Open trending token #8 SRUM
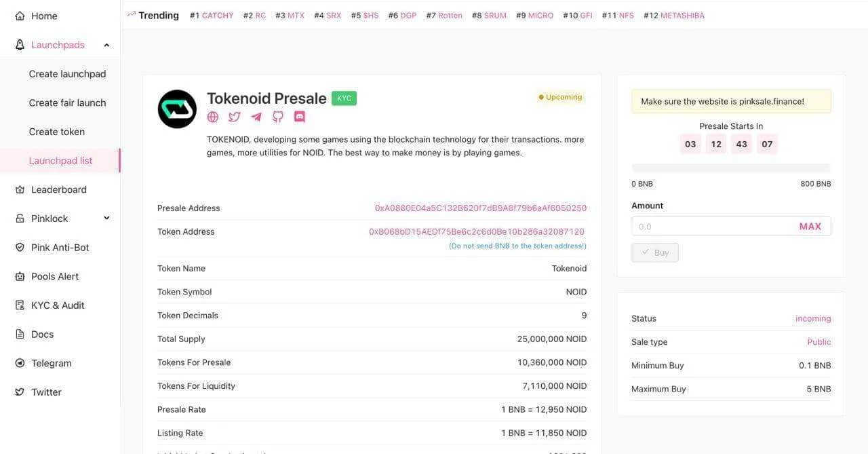This screenshot has width=868, height=454. [489, 16]
